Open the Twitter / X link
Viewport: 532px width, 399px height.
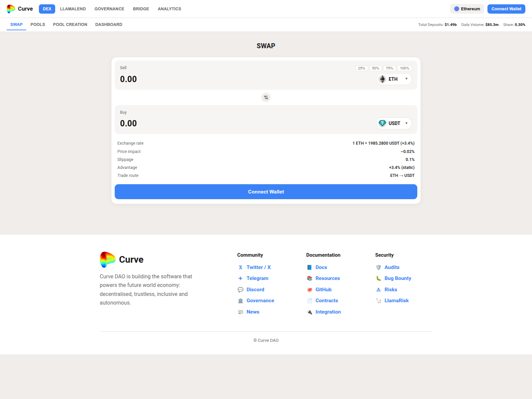click(x=259, y=267)
